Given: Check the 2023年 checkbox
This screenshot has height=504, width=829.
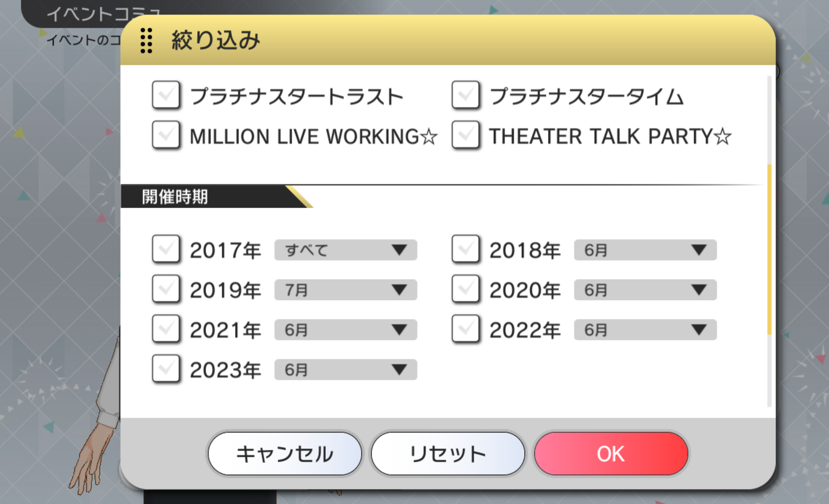Looking at the screenshot, I should tap(166, 369).
